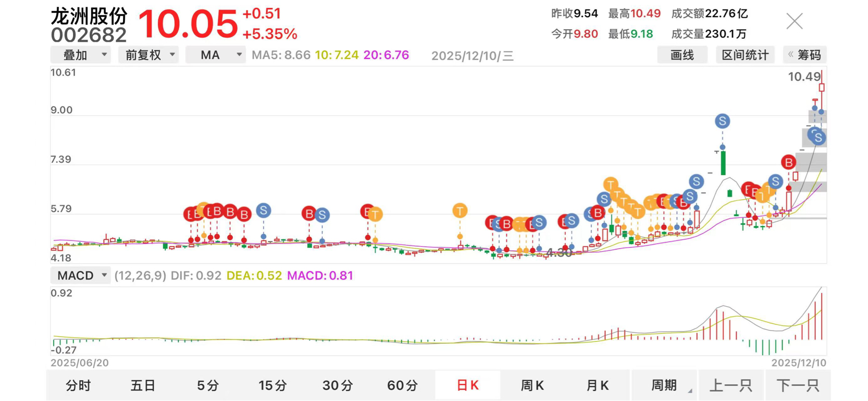The height and width of the screenshot is (401, 868).
Task: Open the MA indicator dropdown
Action: tap(216, 55)
